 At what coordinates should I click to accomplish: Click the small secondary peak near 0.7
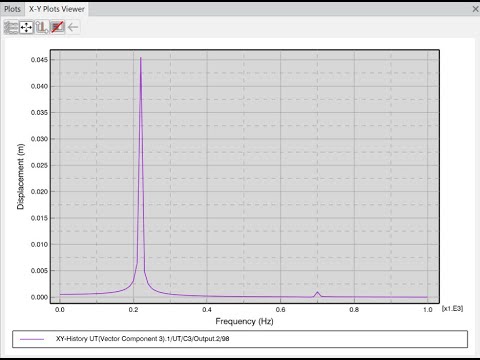(317, 293)
